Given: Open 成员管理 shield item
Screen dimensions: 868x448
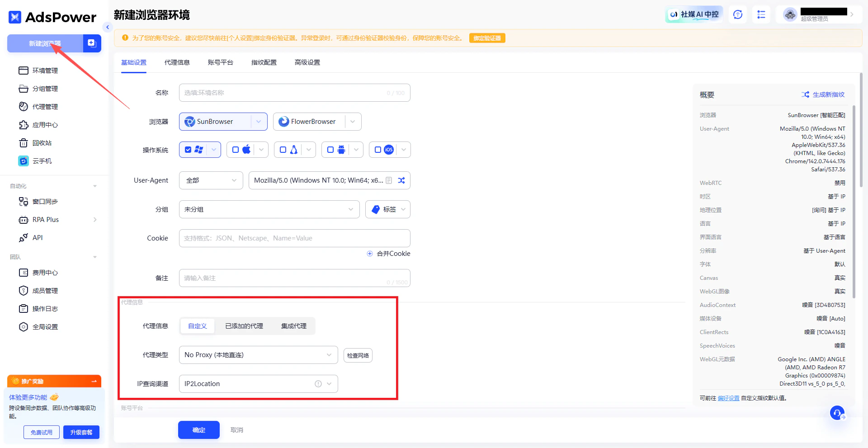Looking at the screenshot, I should pos(38,291).
